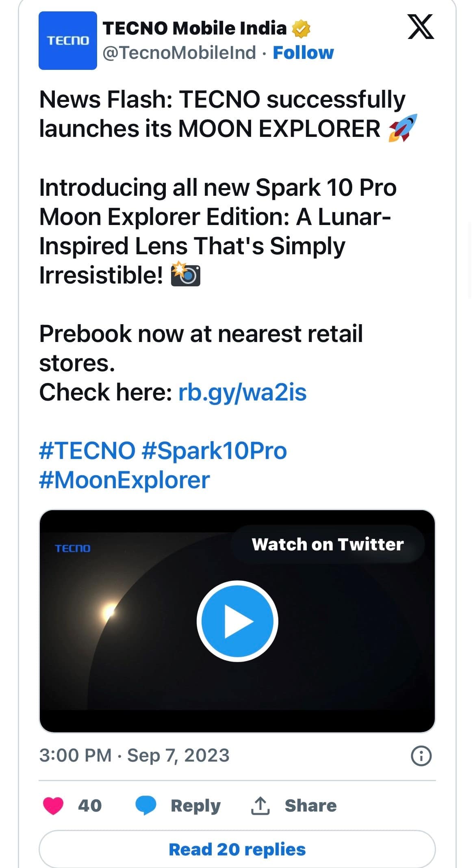Click the Share label
The width and height of the screenshot is (475, 868).
311,805
